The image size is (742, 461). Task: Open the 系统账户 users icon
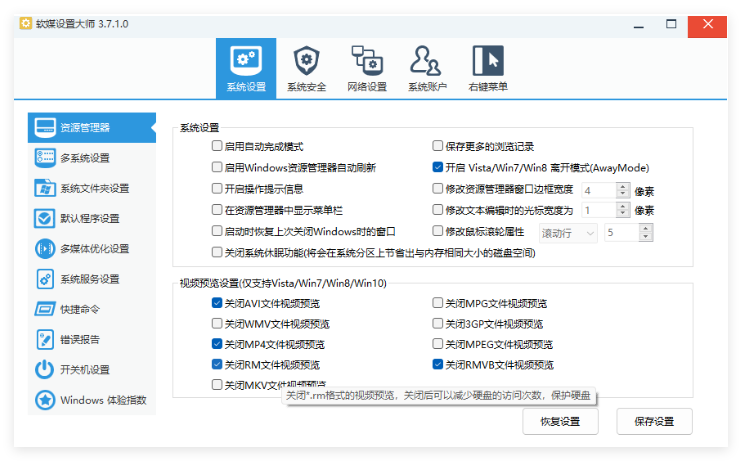pos(427,61)
